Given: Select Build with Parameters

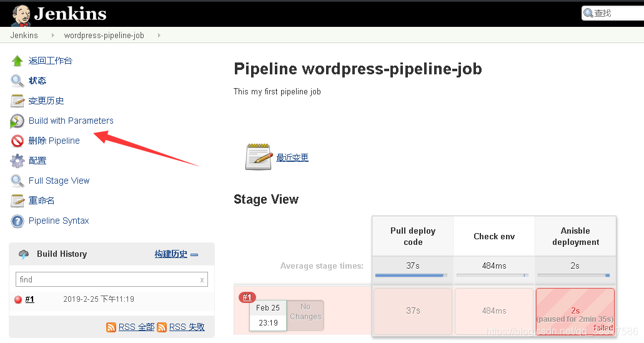Looking at the screenshot, I should (71, 121).
